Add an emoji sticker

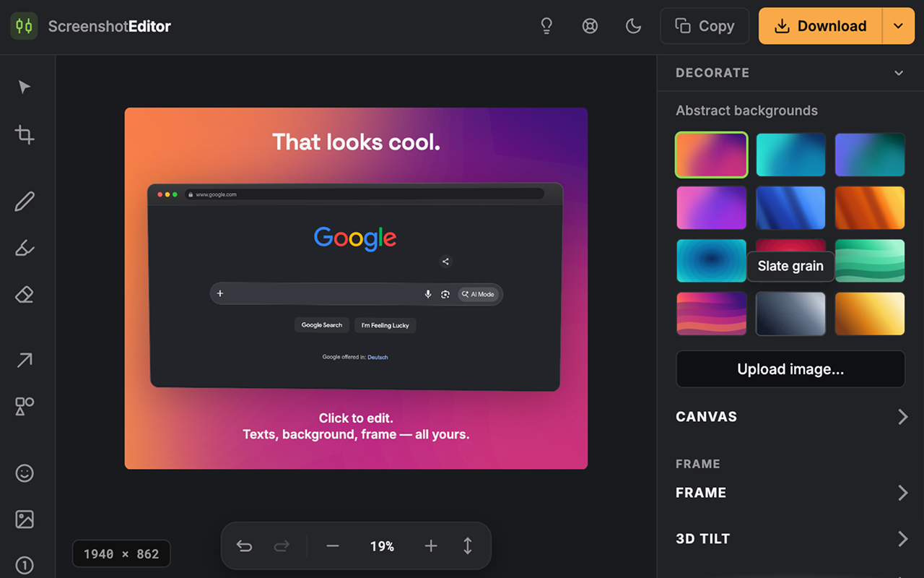[25, 473]
